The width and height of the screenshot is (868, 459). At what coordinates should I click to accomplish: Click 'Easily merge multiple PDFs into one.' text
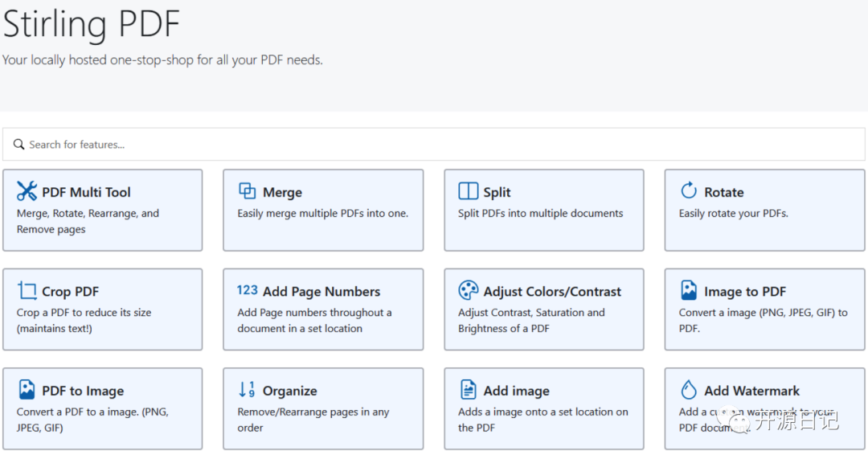point(323,213)
